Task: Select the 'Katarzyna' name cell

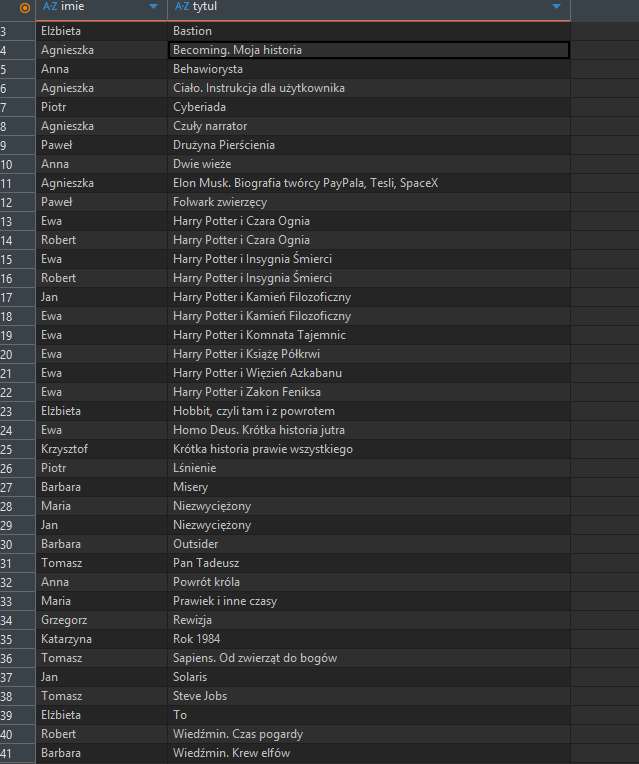Action: click(64, 639)
